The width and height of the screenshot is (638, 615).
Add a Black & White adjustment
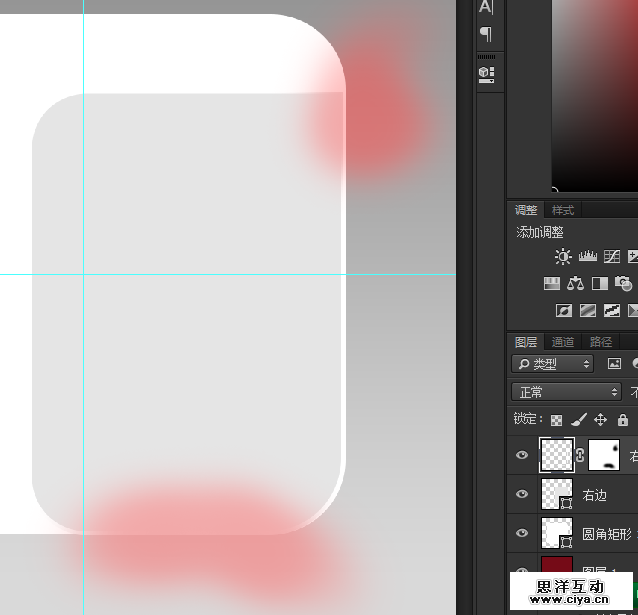coord(600,284)
